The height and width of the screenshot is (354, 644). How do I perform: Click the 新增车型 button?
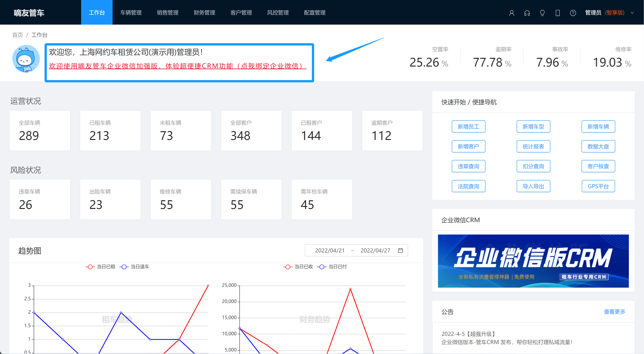[533, 126]
